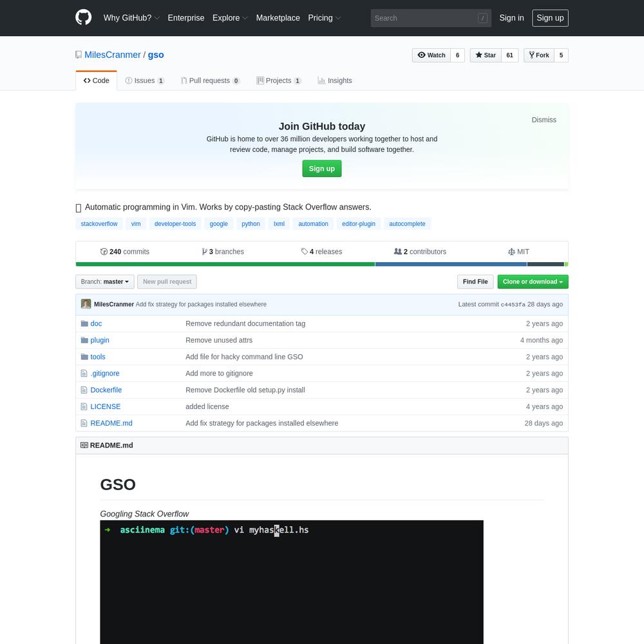This screenshot has height=644, width=644.
Task: Open the Clone or download dropdown
Action: 533,282
